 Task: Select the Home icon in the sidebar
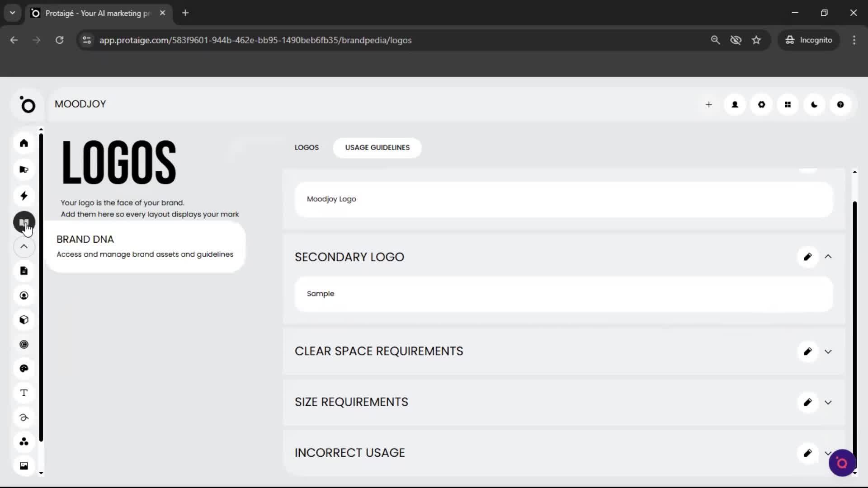pyautogui.click(x=24, y=143)
